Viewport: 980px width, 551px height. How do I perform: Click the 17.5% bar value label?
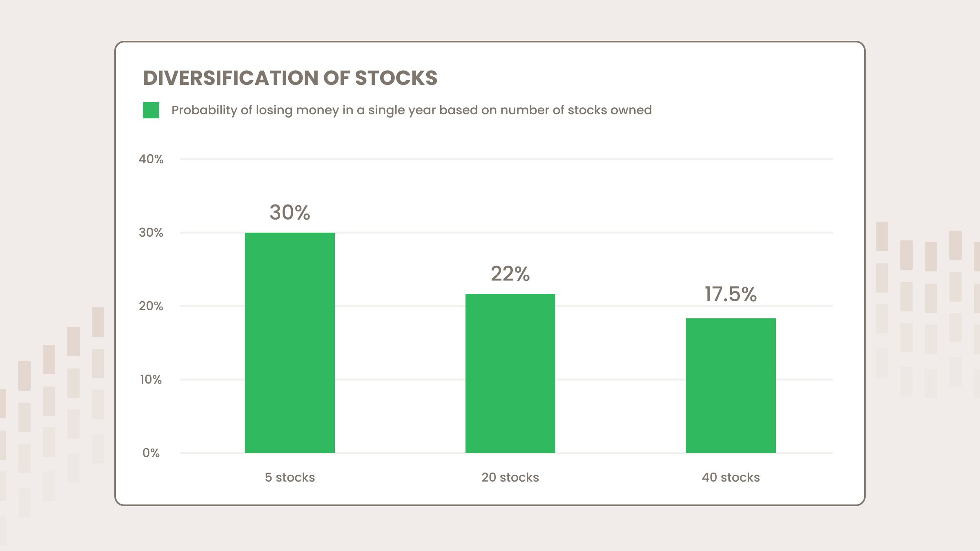[x=731, y=294]
